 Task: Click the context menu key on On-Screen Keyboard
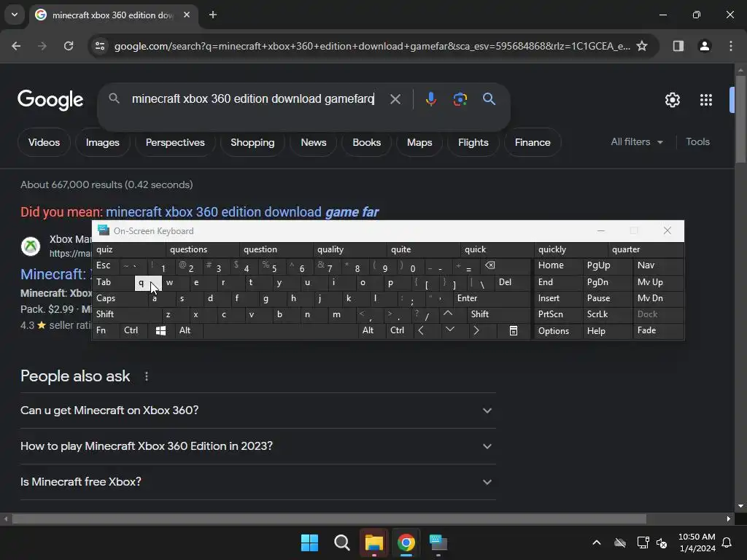click(513, 331)
